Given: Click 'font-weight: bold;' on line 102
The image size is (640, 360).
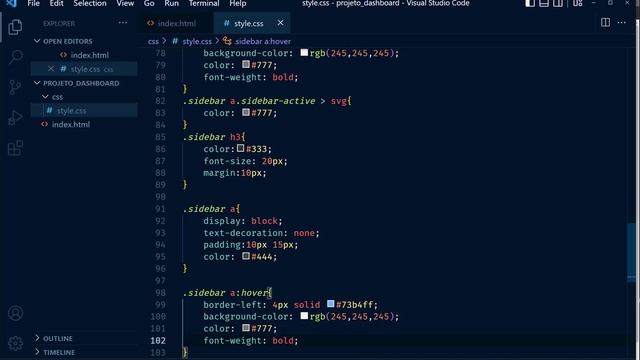Looking at the screenshot, I should (x=251, y=340).
